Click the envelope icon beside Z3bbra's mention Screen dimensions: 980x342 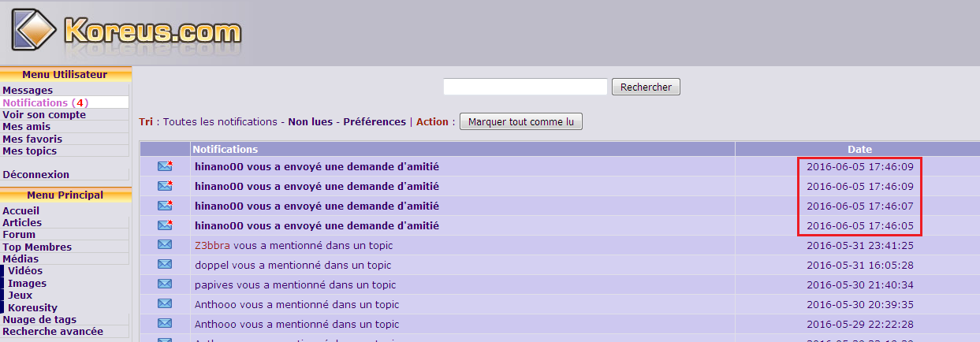(165, 245)
